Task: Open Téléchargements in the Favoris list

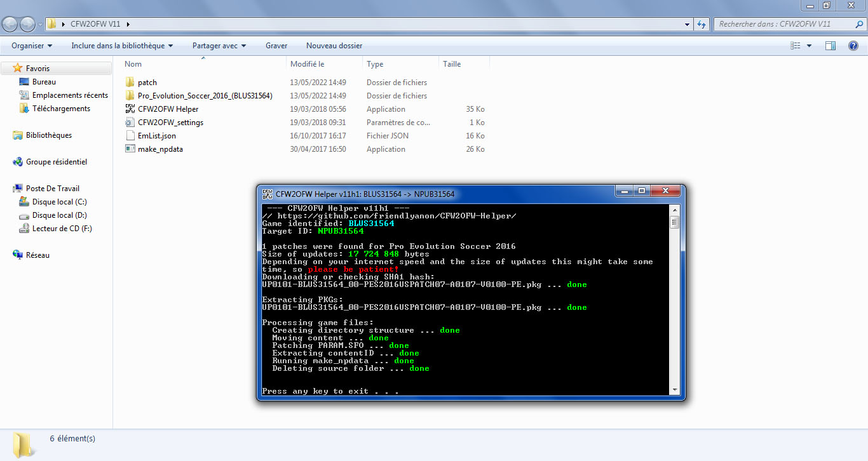Action: 61,109
